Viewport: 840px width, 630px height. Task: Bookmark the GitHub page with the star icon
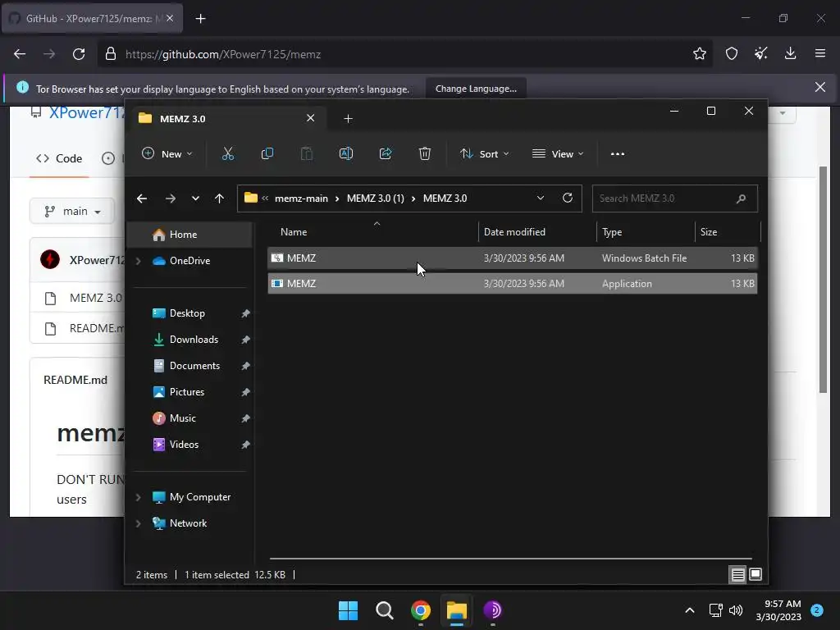click(699, 53)
